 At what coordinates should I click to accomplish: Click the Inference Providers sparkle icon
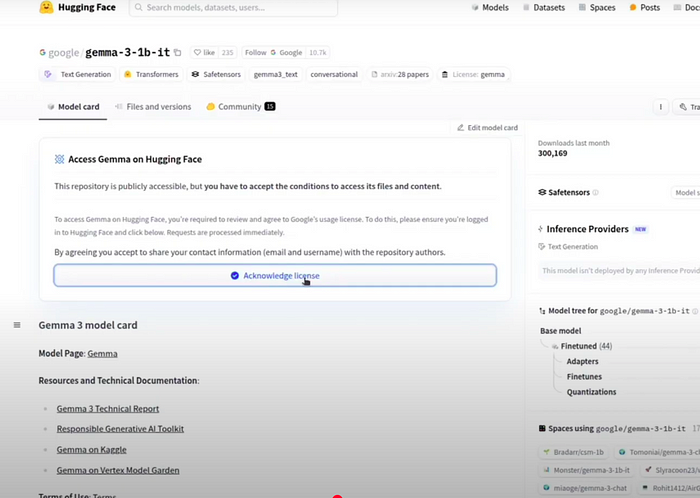point(541,229)
